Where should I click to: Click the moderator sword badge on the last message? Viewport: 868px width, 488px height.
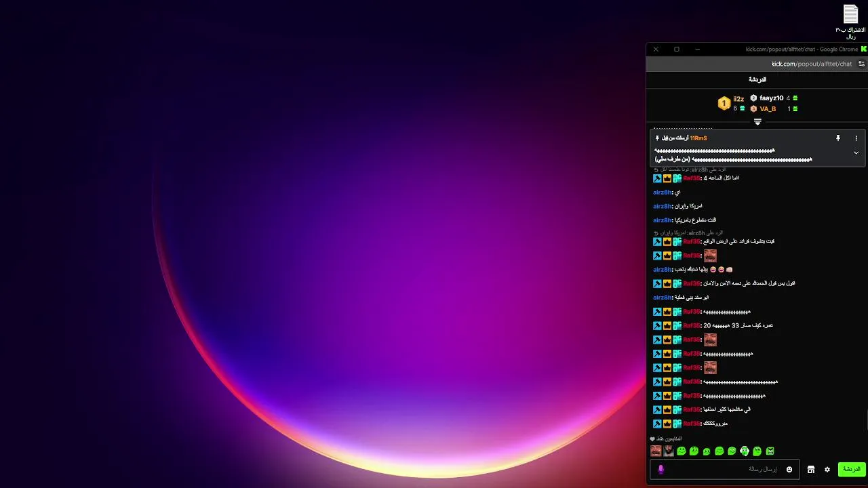657,424
